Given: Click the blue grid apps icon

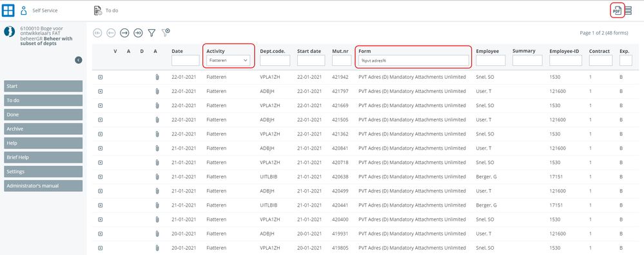Looking at the screenshot, I should tap(8, 10).
